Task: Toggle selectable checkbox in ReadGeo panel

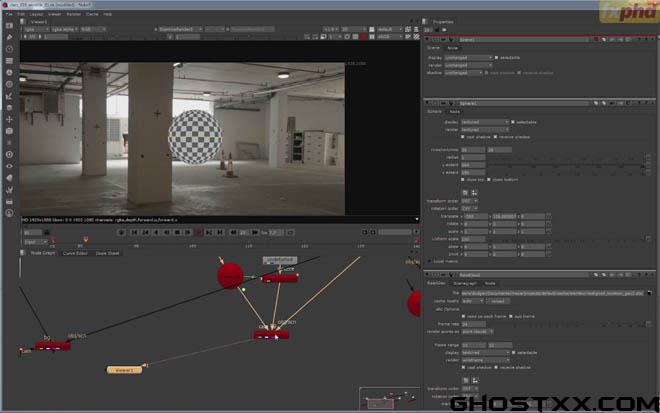Action: (514, 353)
